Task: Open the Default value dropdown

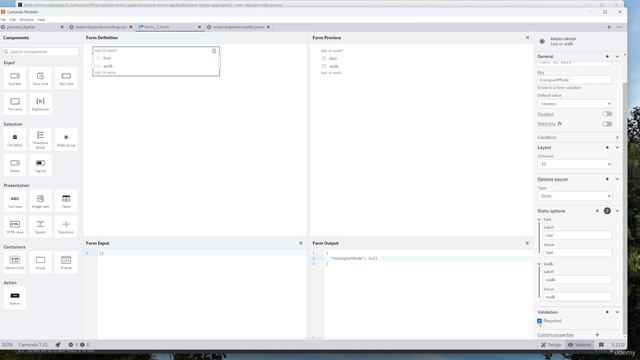Action: coord(574,104)
